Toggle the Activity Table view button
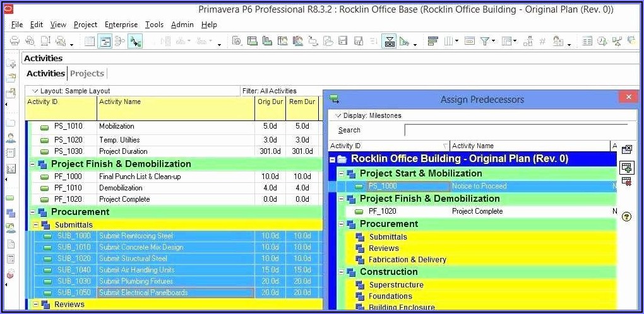Image resolution: width=644 pixels, height=314 pixels. click(90, 42)
